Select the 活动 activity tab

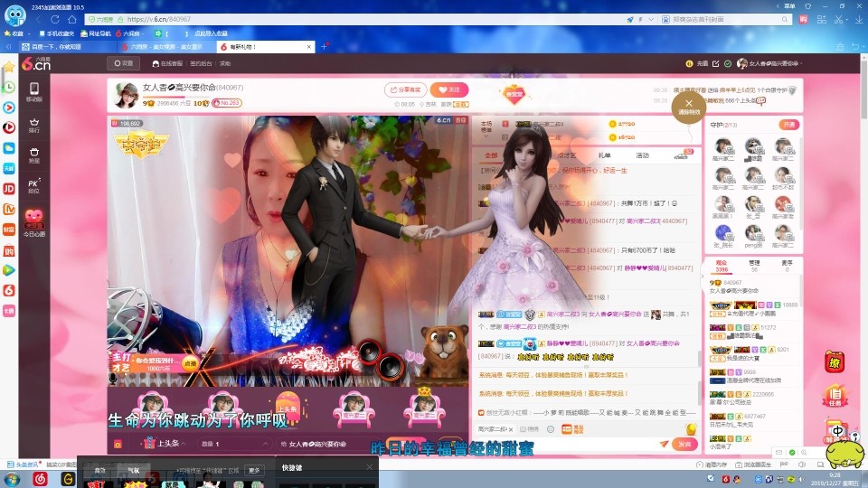coord(642,155)
